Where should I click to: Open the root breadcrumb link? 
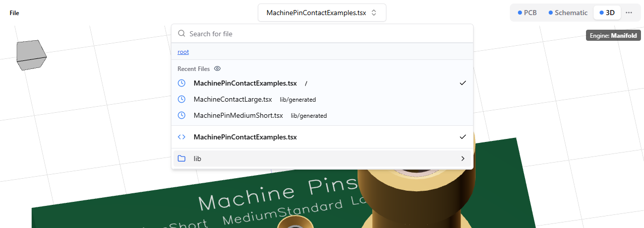pos(183,52)
